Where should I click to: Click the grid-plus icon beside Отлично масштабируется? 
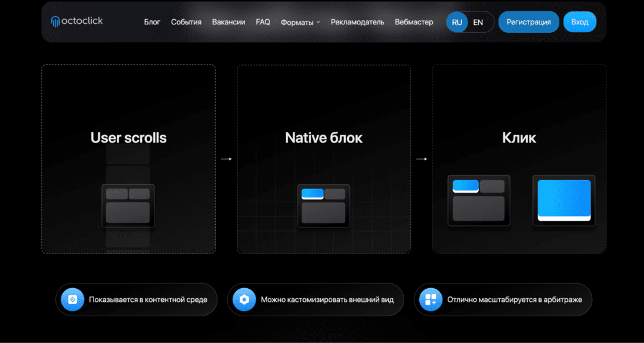click(x=431, y=299)
